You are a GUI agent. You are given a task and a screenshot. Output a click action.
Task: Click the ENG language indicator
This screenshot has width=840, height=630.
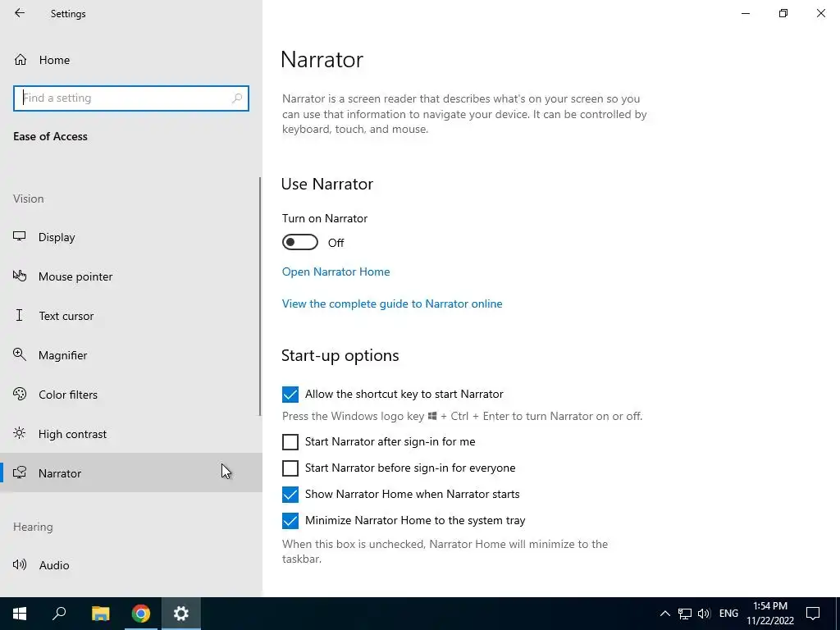[728, 614]
